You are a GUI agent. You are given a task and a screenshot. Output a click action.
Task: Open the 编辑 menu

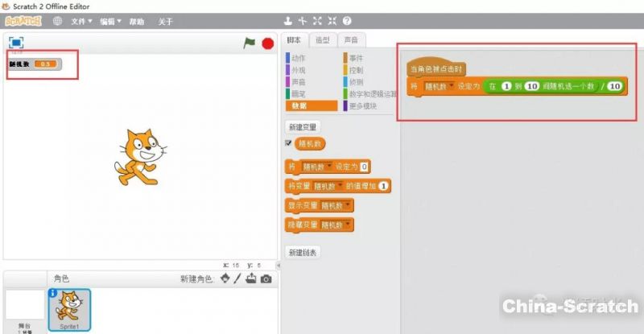(110, 21)
